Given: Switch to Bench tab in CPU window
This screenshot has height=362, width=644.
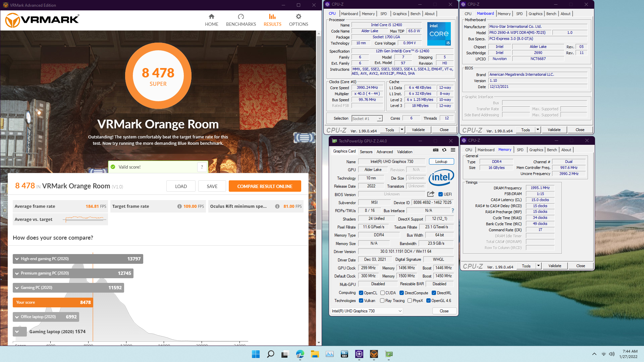Looking at the screenshot, I should tap(415, 14).
